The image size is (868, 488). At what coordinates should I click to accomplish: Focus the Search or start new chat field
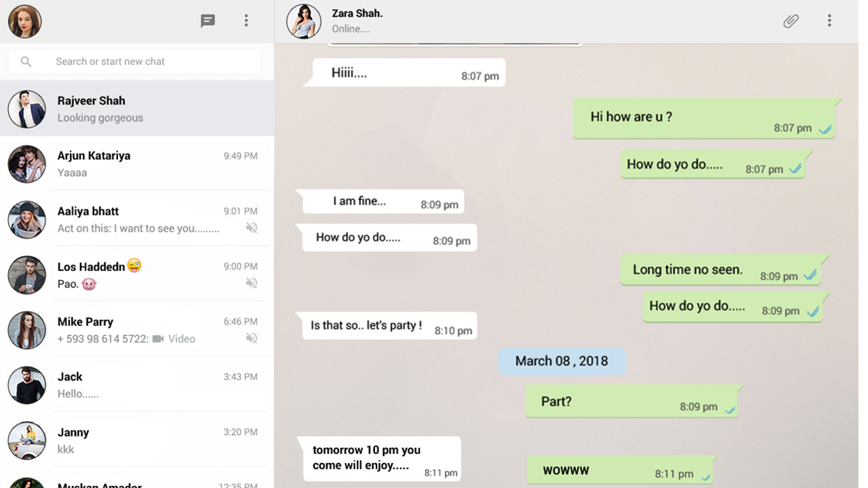(x=134, y=62)
